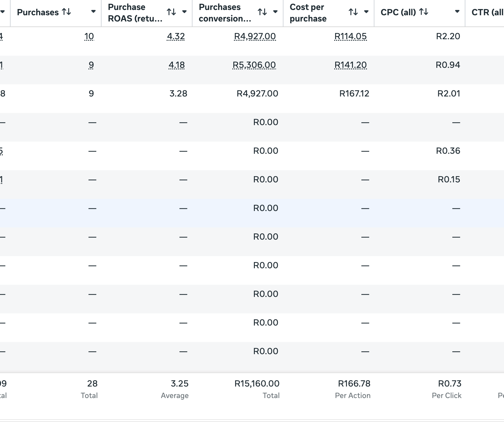Open the underlined 10 purchases value

coord(89,36)
